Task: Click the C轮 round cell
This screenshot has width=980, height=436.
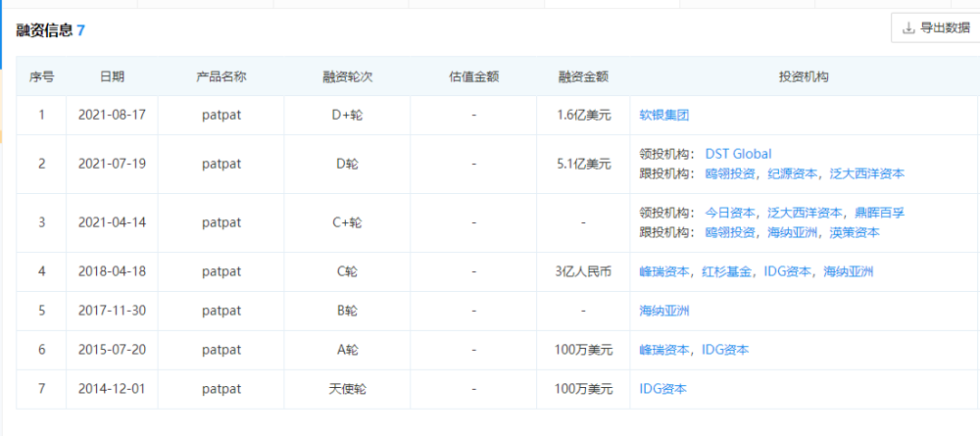Action: pos(348,271)
